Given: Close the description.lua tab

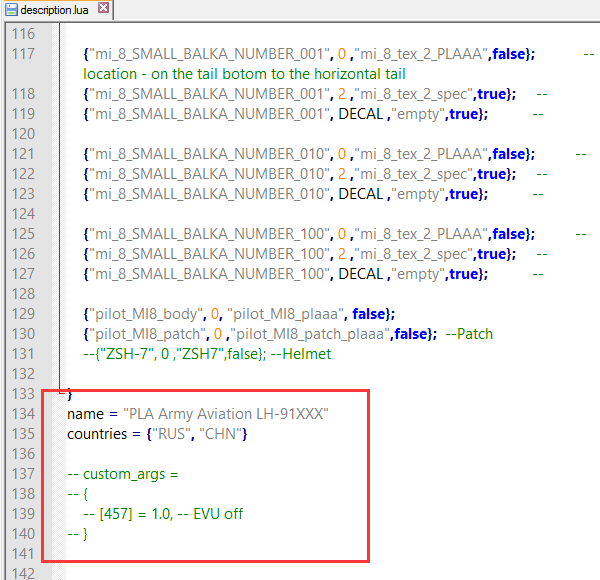Looking at the screenshot, I should (x=103, y=8).
